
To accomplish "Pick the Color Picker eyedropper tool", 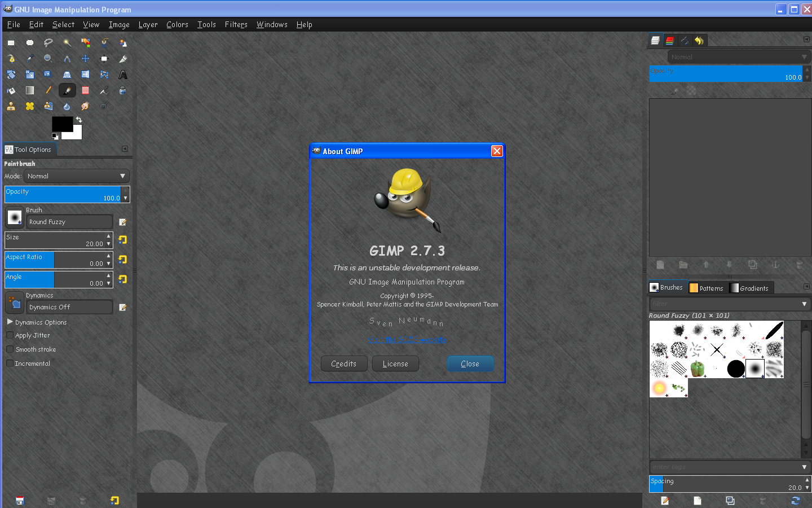I will [30, 59].
